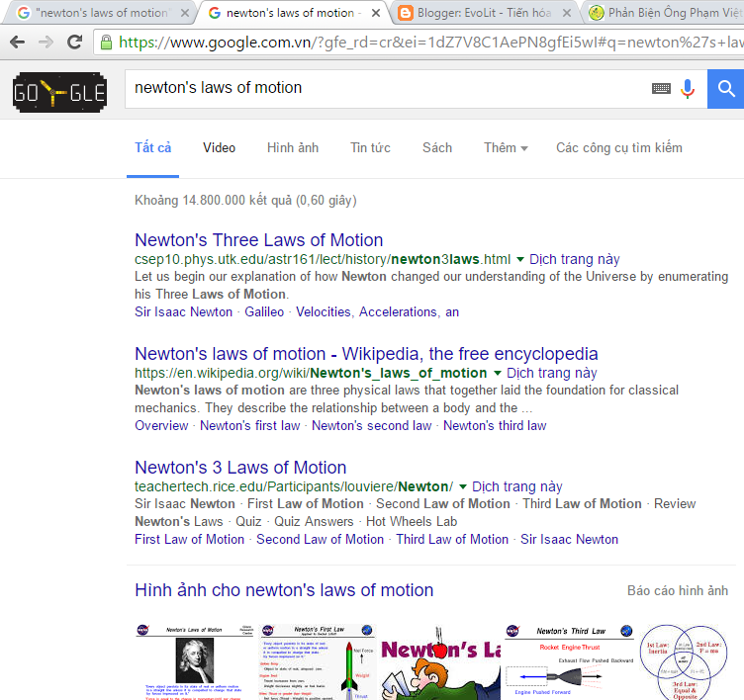Click the result count text Khoảng 14.800.000 kết quả

pyautogui.click(x=245, y=201)
